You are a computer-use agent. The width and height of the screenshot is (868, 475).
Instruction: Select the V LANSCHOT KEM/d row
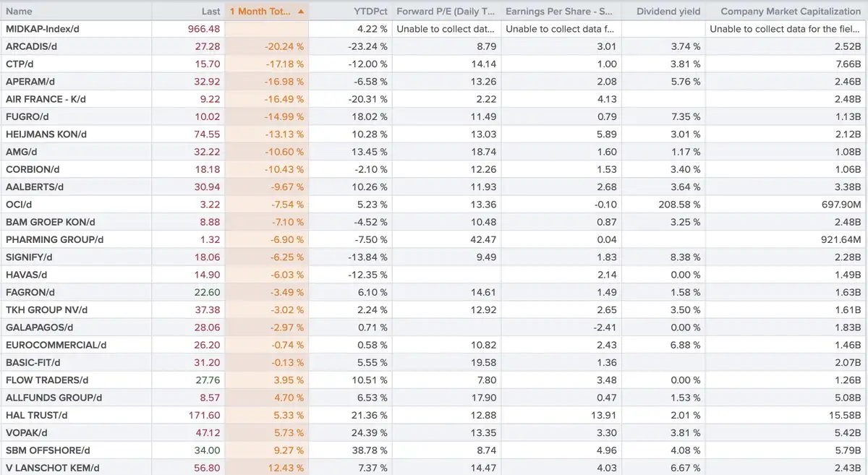[x=434, y=467]
